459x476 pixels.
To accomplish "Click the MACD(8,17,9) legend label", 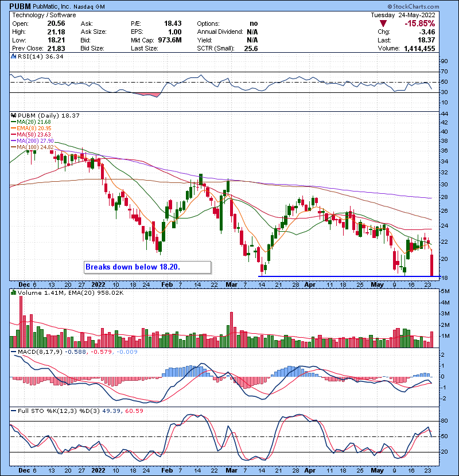I will click(40, 352).
